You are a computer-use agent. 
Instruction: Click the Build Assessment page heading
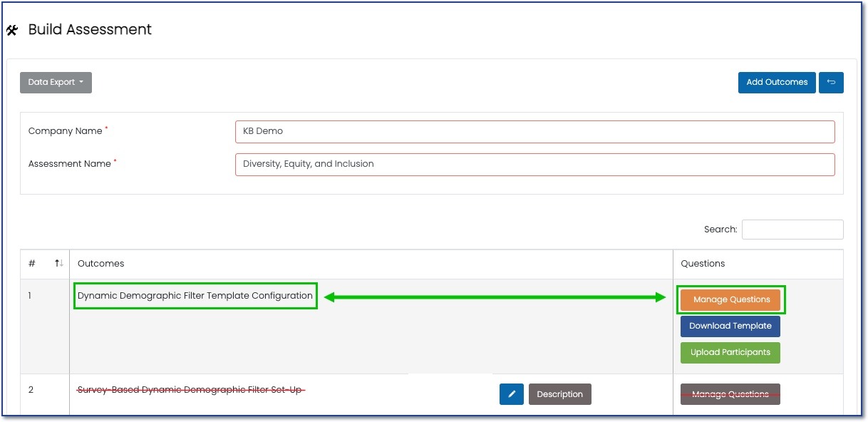point(90,30)
